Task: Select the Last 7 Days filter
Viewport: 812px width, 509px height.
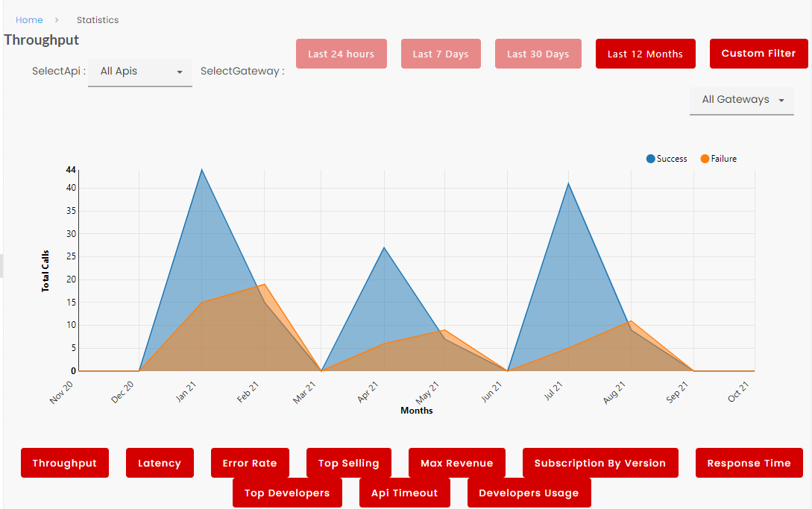Action: pos(441,54)
